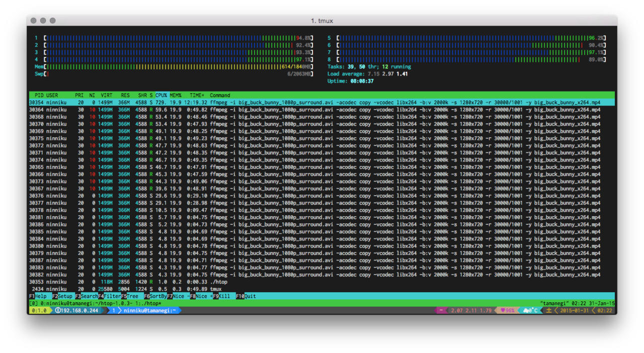Screen dimensions: 644x353
Task: Click the RES column header
Action: click(125, 95)
